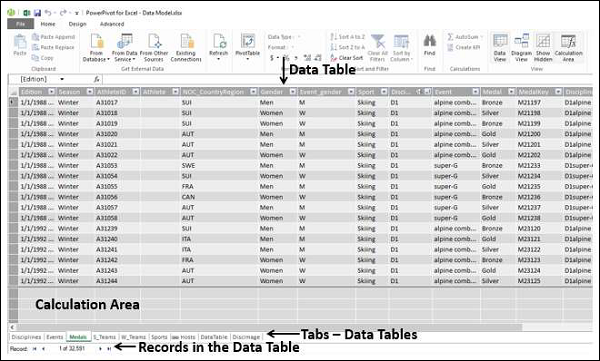This screenshot has height=361, width=600.
Task: Switch to the Home ribbon tab
Action: [48, 24]
